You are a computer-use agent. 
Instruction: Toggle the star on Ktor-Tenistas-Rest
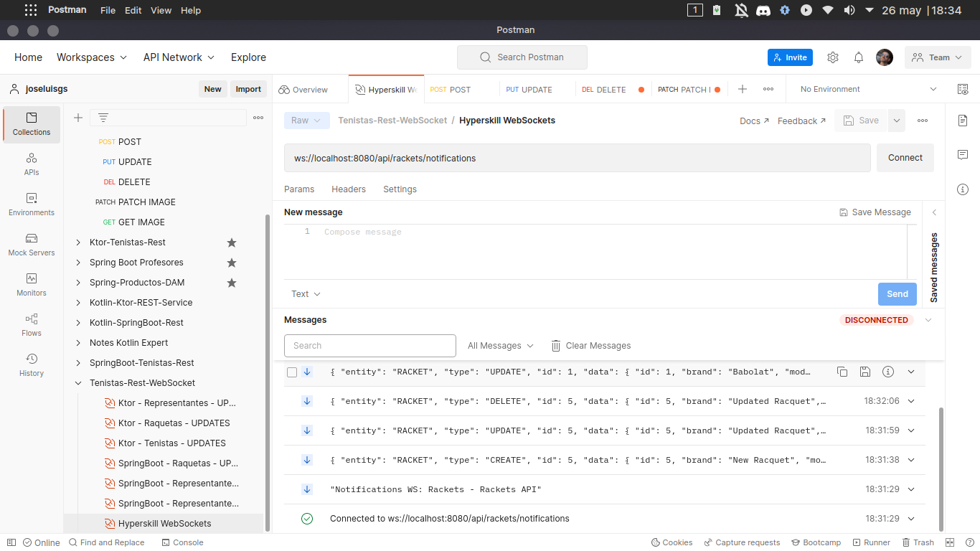(232, 242)
